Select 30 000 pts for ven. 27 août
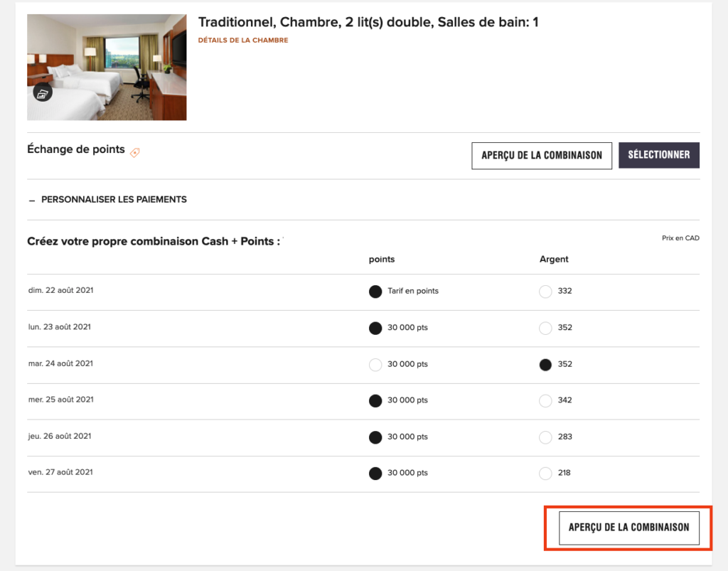728x571 pixels. point(375,473)
